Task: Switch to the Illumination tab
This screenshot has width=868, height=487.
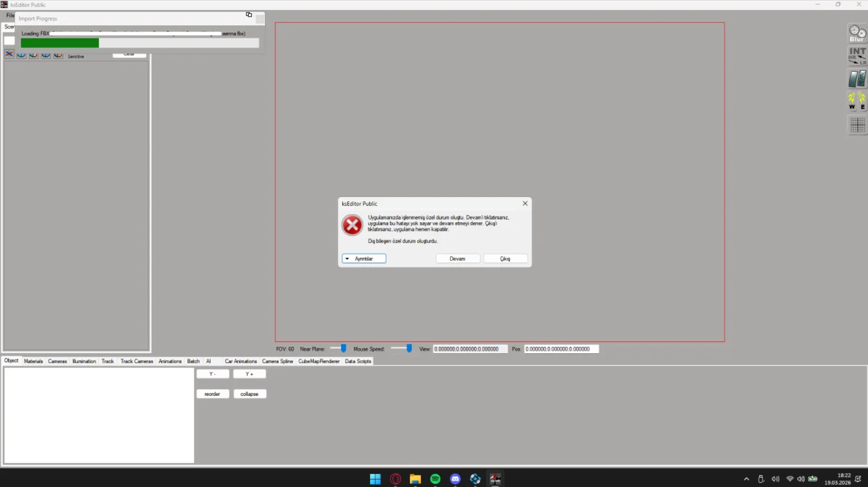Action: pos(84,361)
